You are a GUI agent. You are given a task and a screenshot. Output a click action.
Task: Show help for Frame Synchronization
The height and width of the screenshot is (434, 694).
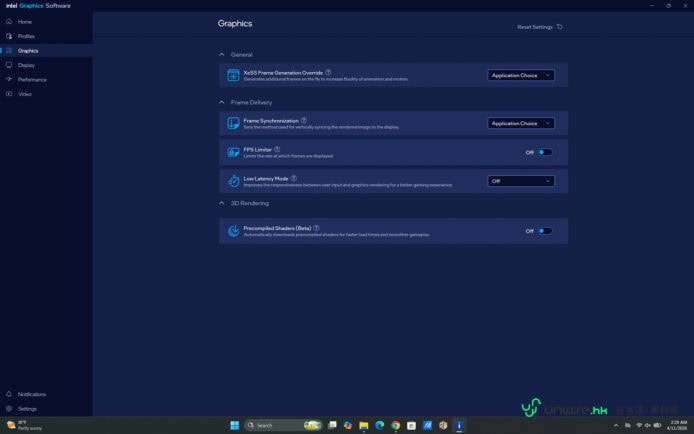pyautogui.click(x=304, y=120)
